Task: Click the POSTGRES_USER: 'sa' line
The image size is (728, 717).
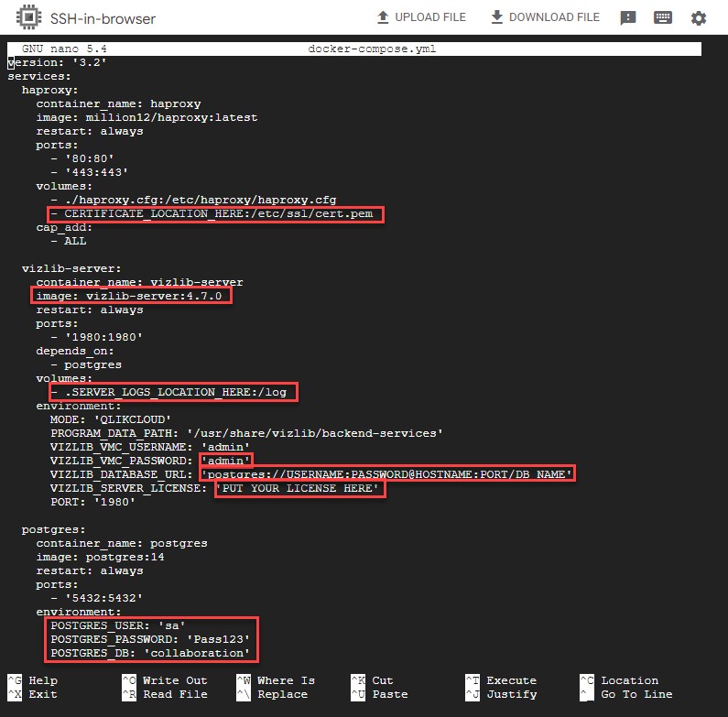Action: coord(118,625)
